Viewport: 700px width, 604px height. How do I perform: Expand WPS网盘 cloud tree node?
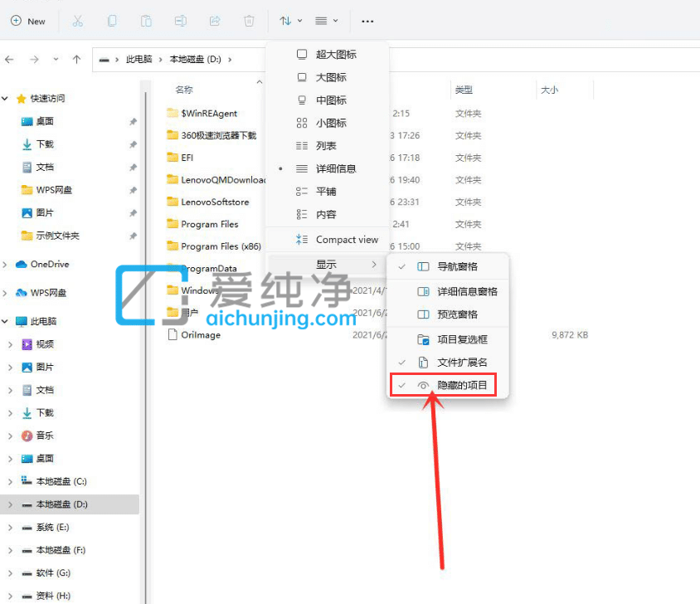[5, 293]
